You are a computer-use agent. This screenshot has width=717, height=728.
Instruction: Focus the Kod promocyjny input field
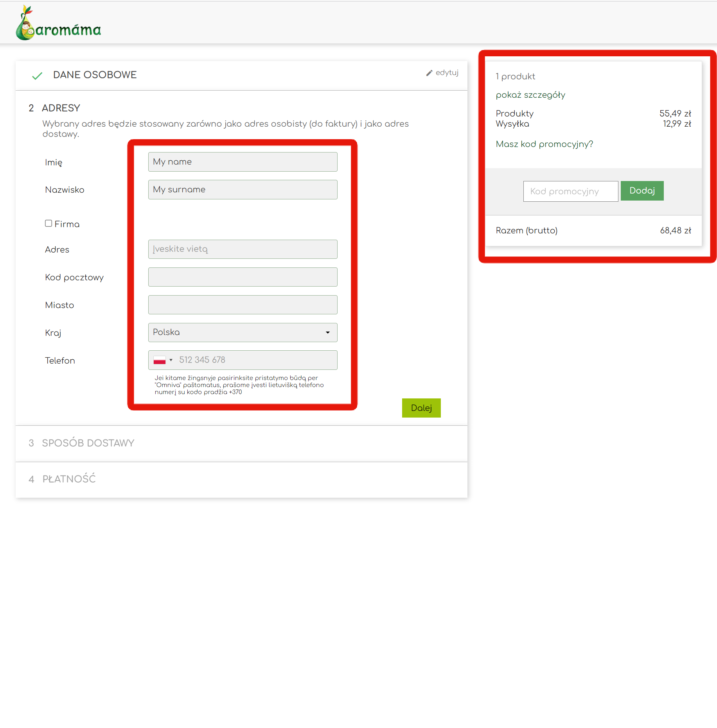coord(570,191)
